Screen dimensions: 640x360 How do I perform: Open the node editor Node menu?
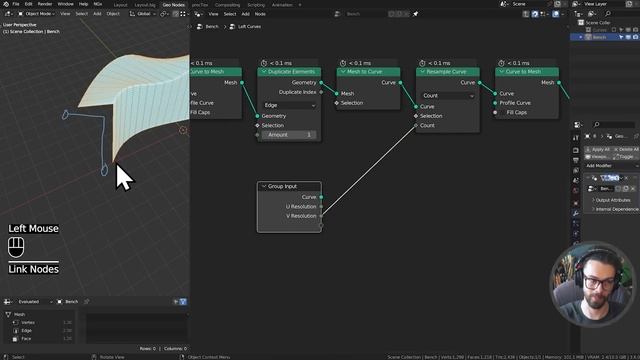[x=260, y=14]
